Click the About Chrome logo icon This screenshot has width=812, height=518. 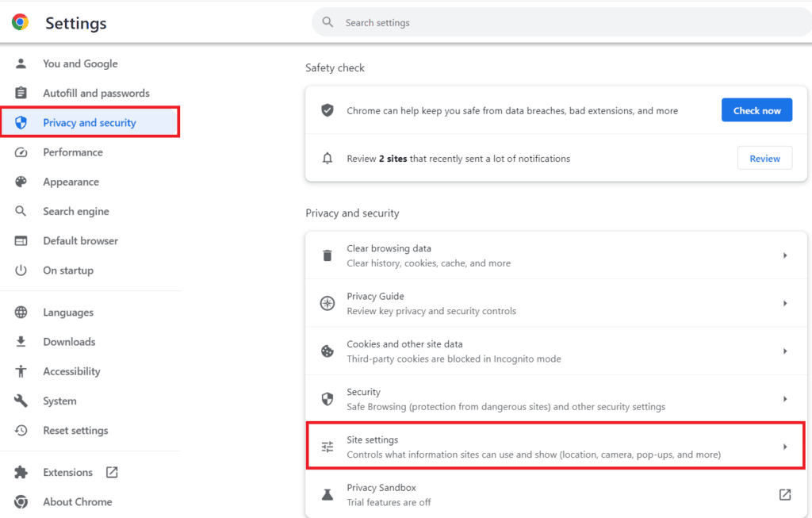21,502
